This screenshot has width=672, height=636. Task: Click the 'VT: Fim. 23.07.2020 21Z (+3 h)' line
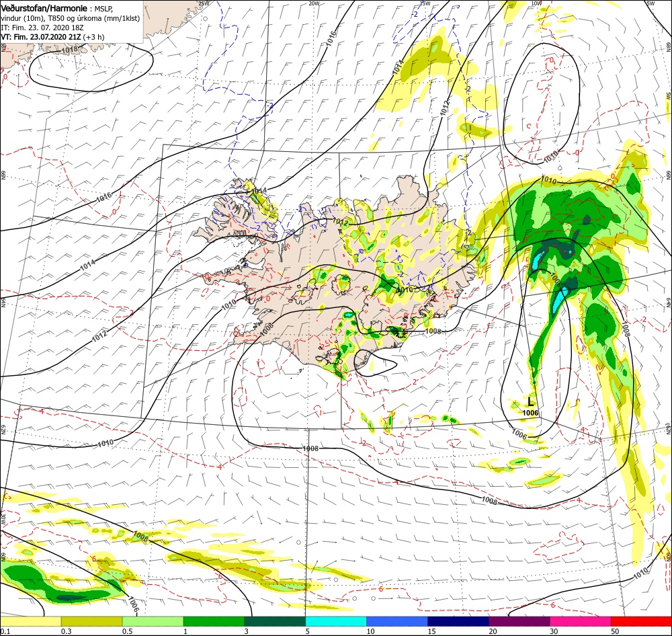point(52,37)
